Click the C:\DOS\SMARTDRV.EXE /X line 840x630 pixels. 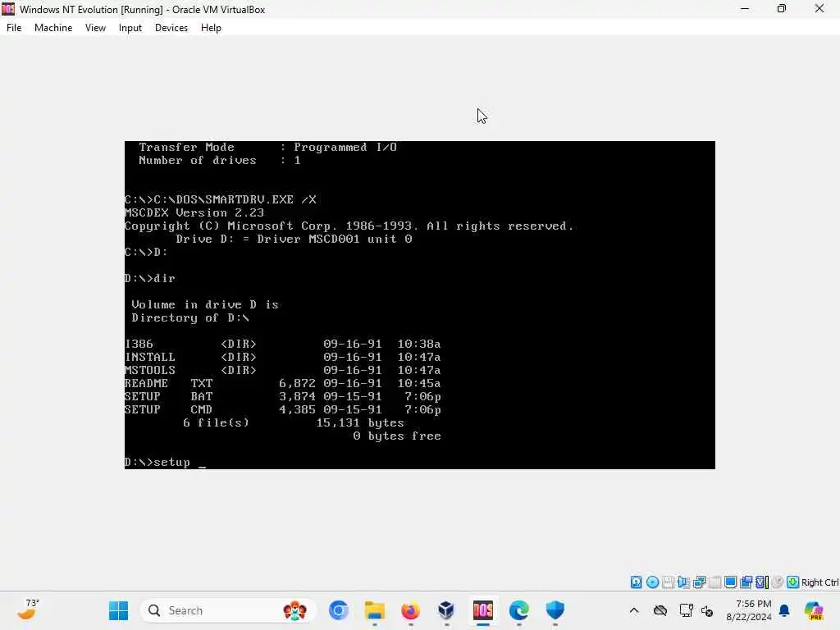221,199
